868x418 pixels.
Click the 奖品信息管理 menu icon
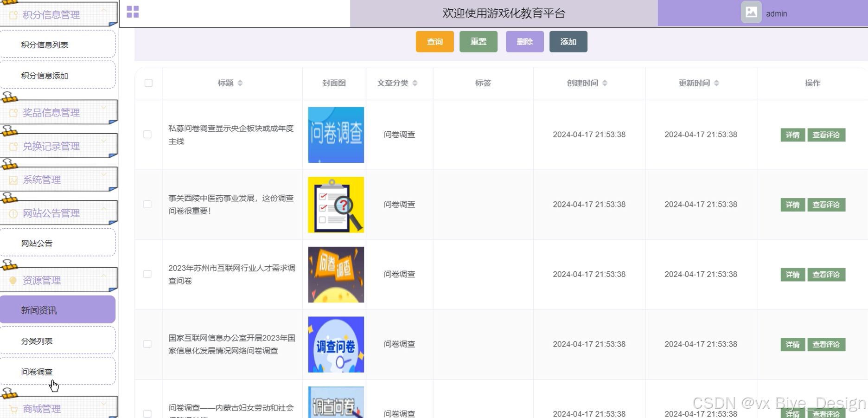[13, 113]
